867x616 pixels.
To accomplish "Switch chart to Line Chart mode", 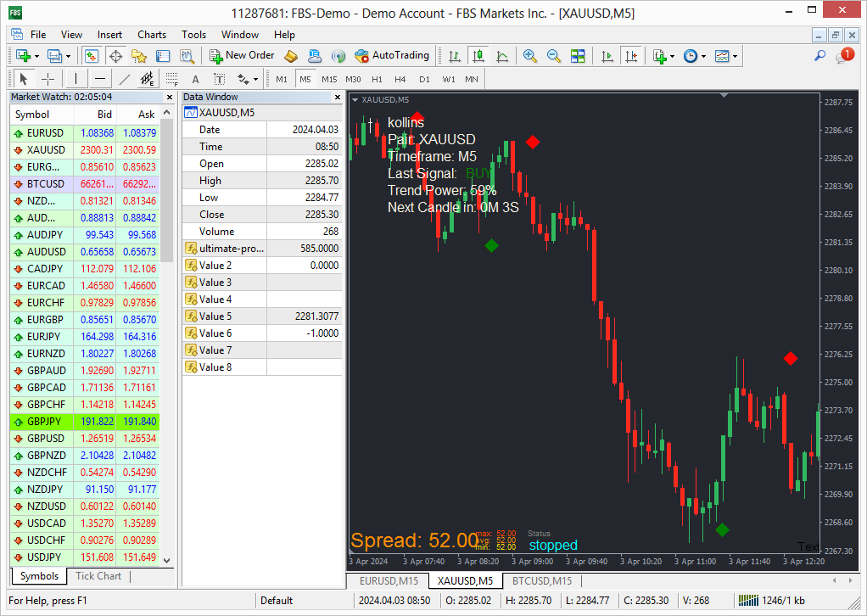I will (502, 56).
